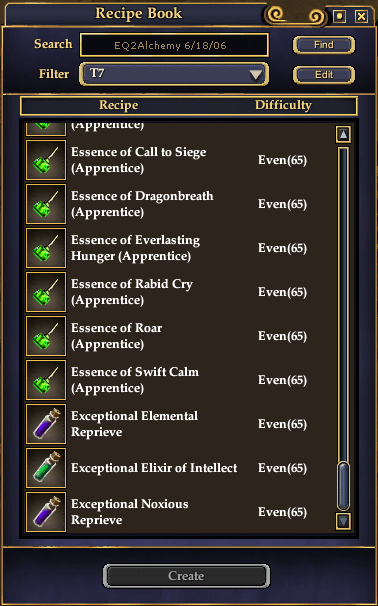Sort by the Recipe column header
This screenshot has height=606, width=378.
click(x=119, y=105)
